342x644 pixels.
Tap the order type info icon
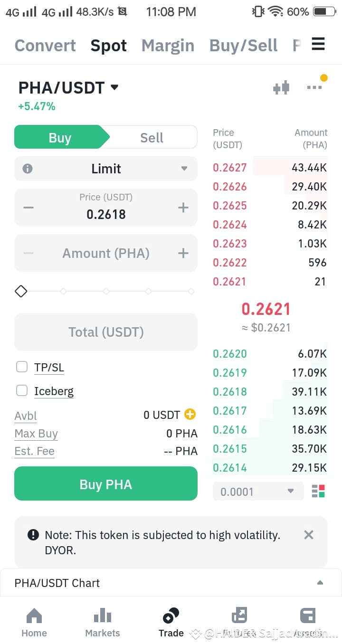coord(28,169)
